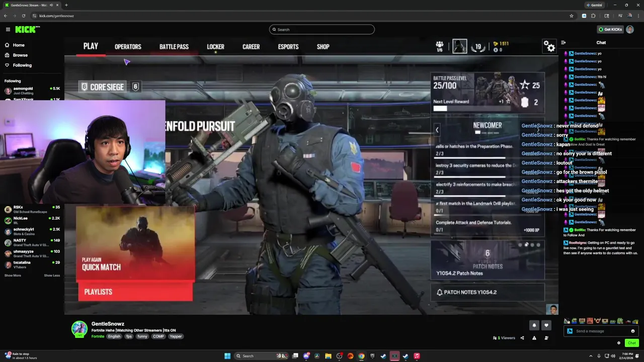This screenshot has width=644, height=362.
Task: Click the GentleSnowz channel name
Action: pos(108,324)
